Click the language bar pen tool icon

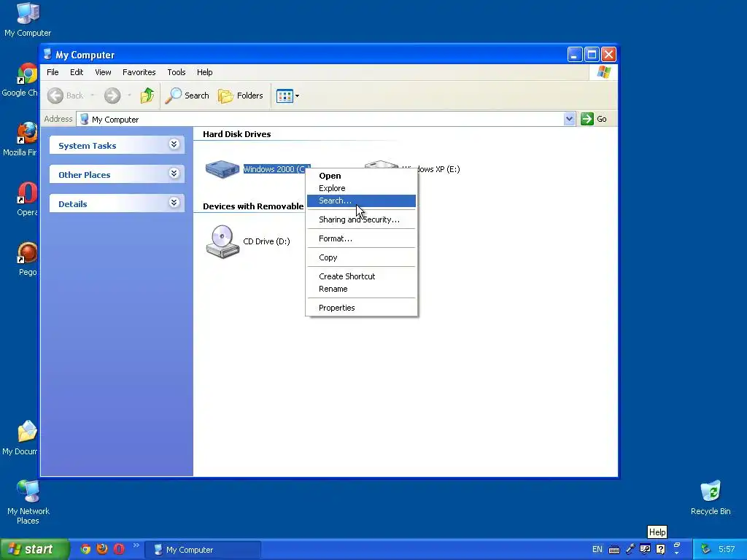tap(630, 550)
